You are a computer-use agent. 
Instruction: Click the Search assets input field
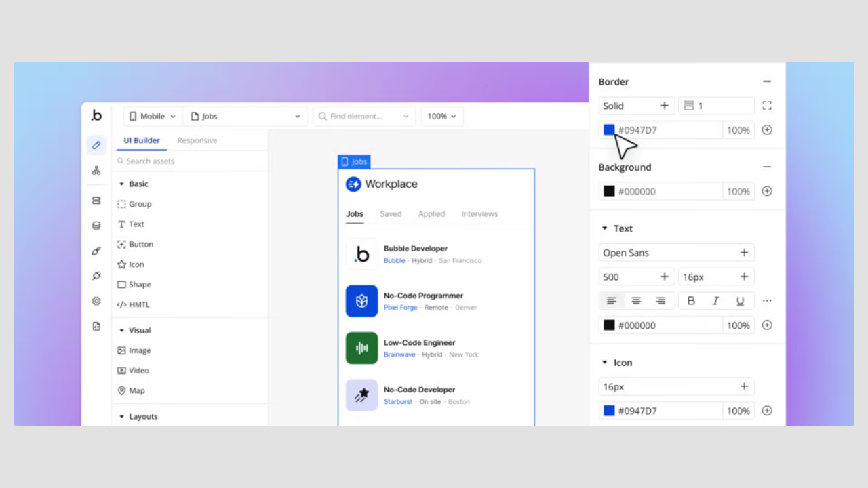point(190,161)
